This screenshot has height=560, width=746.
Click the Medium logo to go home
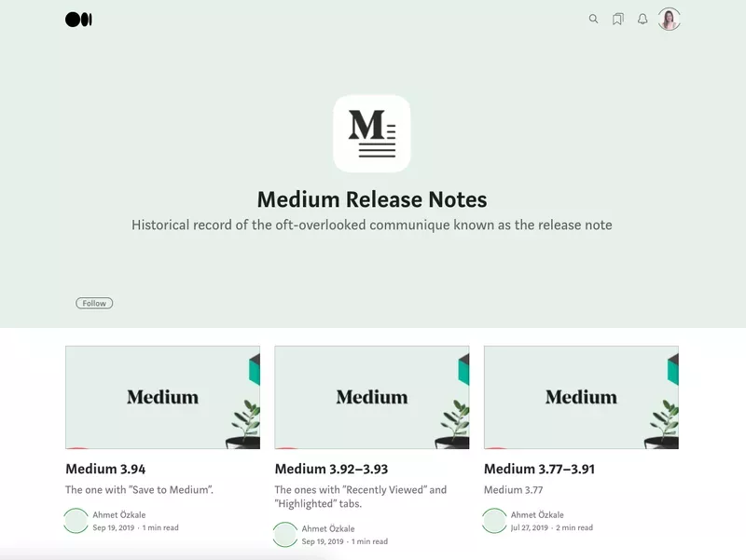coord(79,19)
